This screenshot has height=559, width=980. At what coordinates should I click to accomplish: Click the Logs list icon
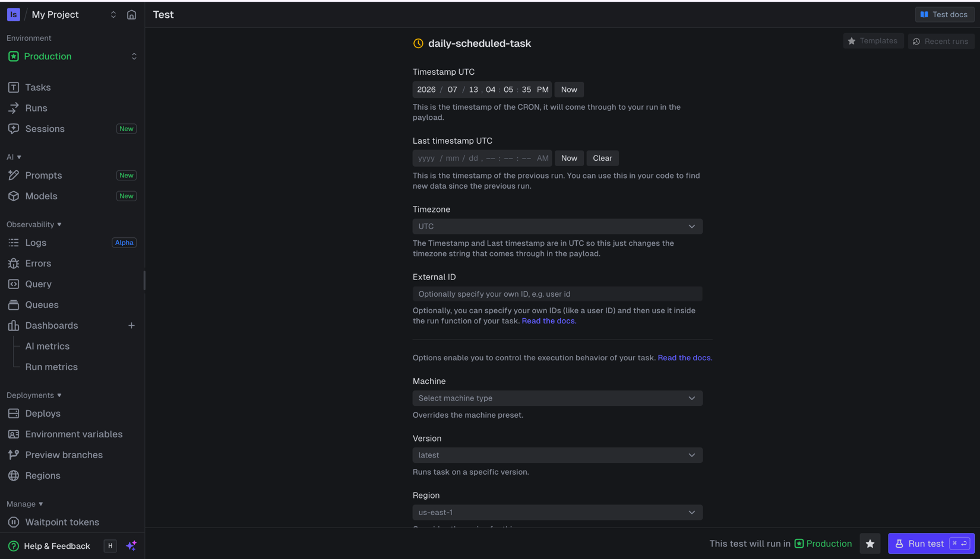point(14,243)
